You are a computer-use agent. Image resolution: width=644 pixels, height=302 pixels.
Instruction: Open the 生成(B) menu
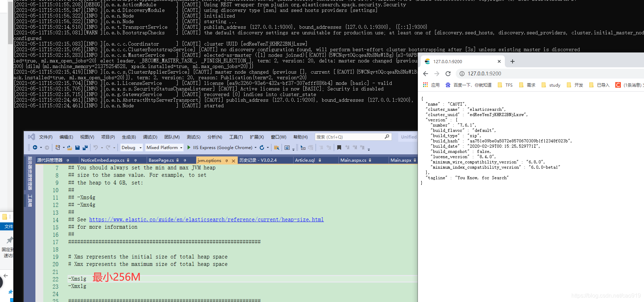click(x=129, y=137)
